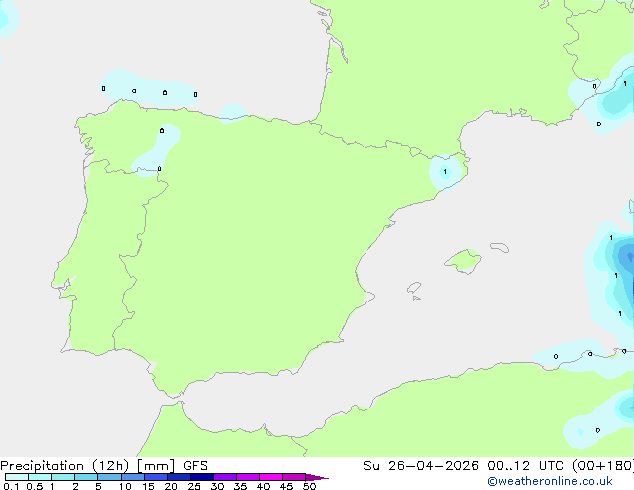Click the 1–2 mm legend color swatch
Viewport: 634px width, 490px height.
(63, 477)
